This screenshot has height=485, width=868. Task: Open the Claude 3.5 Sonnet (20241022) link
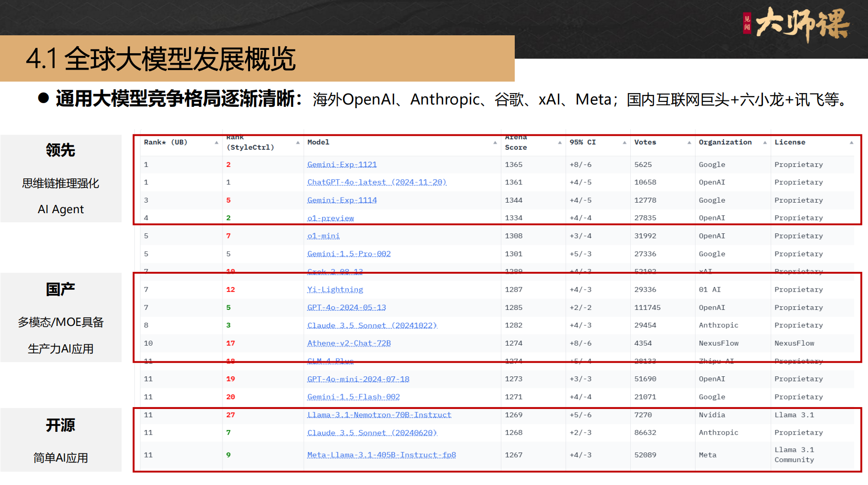point(372,325)
